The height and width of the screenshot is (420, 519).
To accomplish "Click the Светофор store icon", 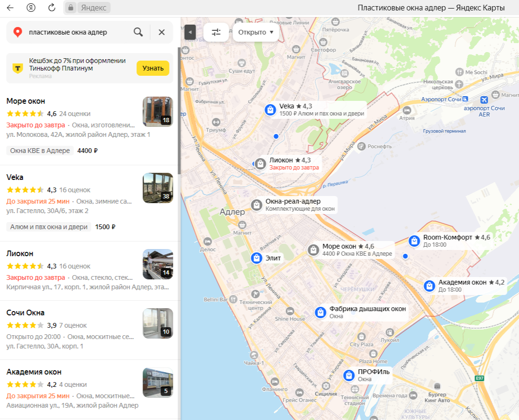I will click(x=323, y=42).
